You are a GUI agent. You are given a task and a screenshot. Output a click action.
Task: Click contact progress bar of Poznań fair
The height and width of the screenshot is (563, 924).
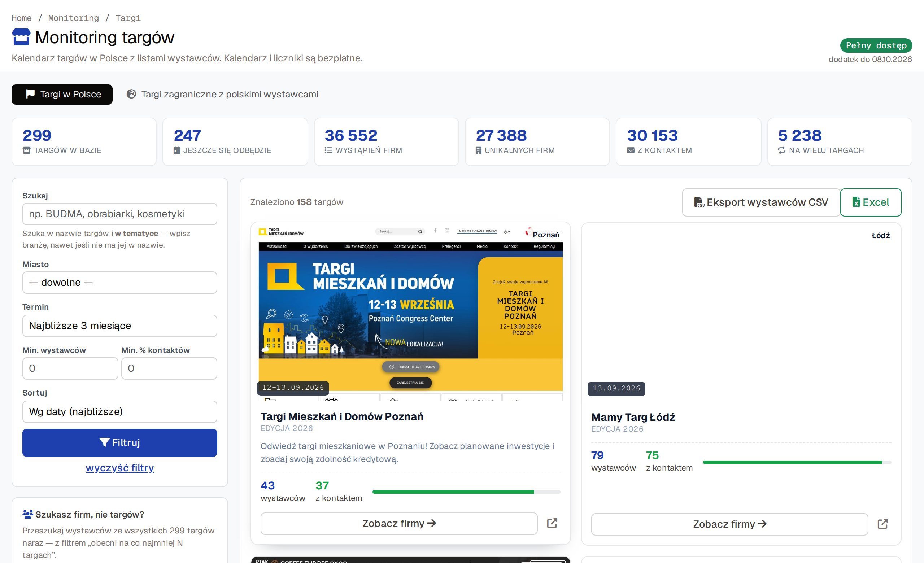466,492
